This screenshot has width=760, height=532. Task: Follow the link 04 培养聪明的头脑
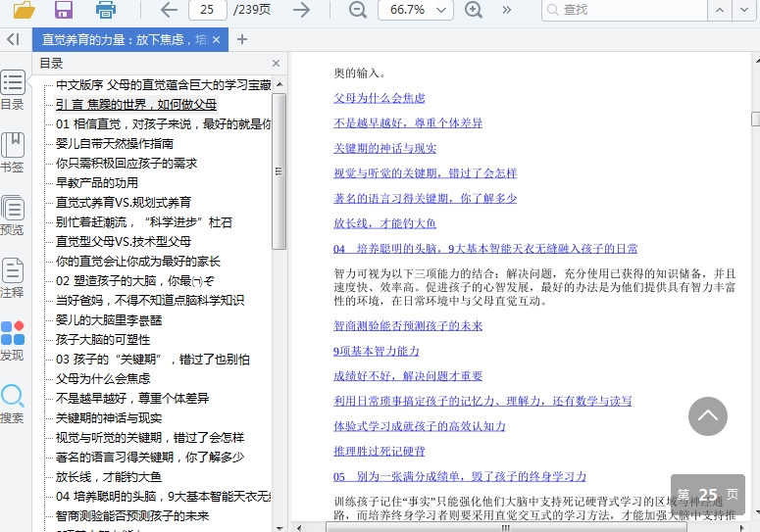click(485, 249)
